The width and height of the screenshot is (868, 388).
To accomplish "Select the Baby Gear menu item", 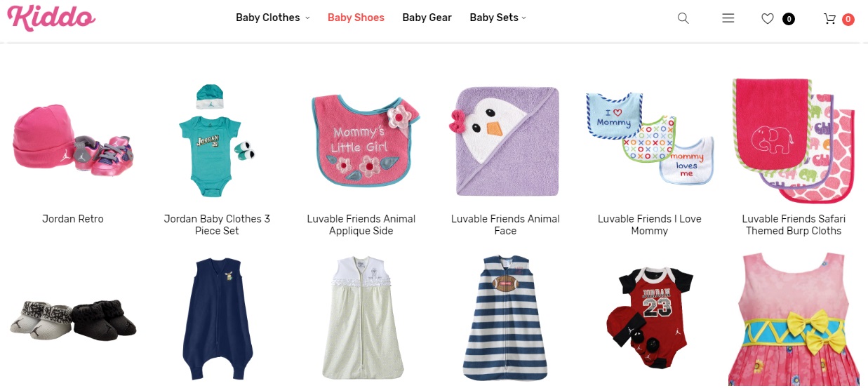I will pyautogui.click(x=427, y=18).
